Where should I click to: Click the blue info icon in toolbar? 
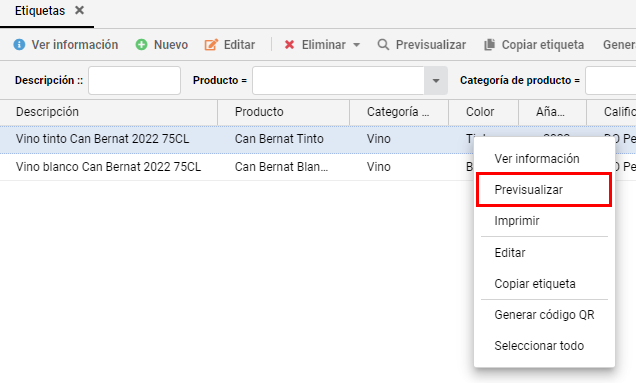(x=19, y=45)
